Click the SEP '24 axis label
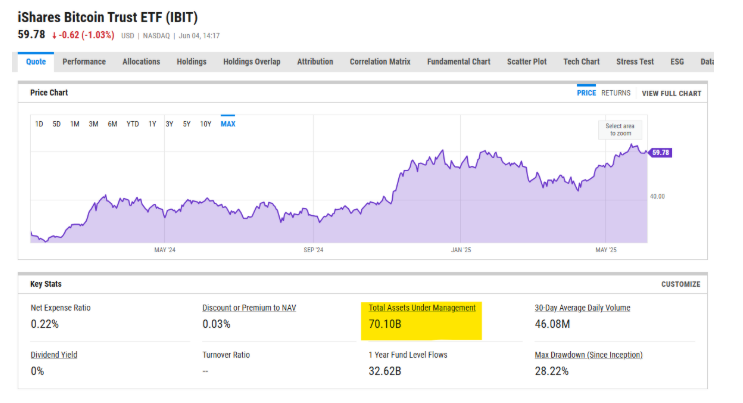This screenshot has width=743, height=403. pos(313,250)
